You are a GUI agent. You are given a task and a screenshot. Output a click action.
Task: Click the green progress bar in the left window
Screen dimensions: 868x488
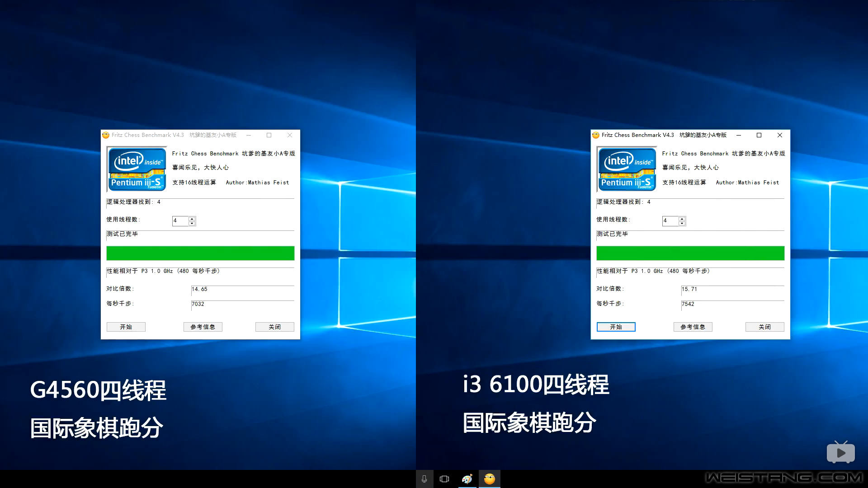[x=201, y=253]
